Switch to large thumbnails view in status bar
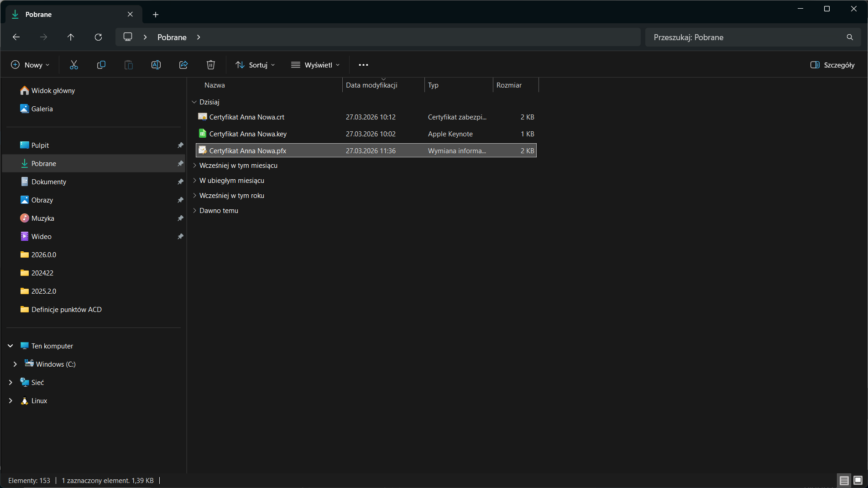868x488 pixels. (858, 480)
